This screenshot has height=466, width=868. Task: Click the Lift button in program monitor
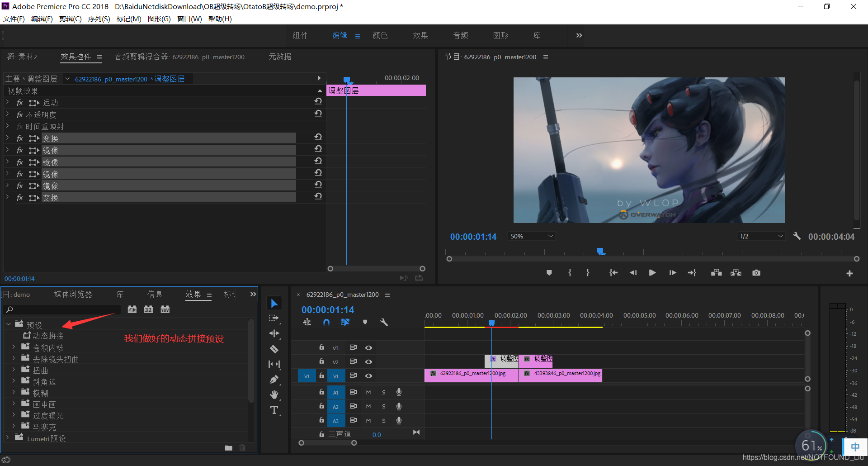(717, 273)
